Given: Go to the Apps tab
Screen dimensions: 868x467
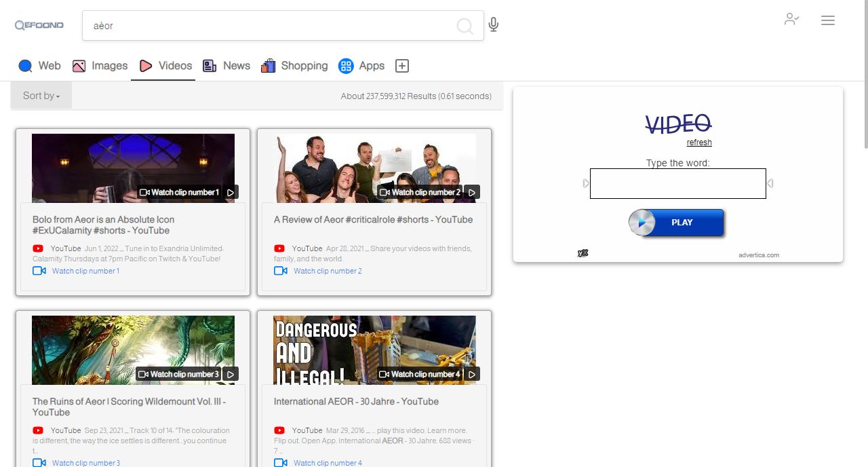Looking at the screenshot, I should click(361, 66).
